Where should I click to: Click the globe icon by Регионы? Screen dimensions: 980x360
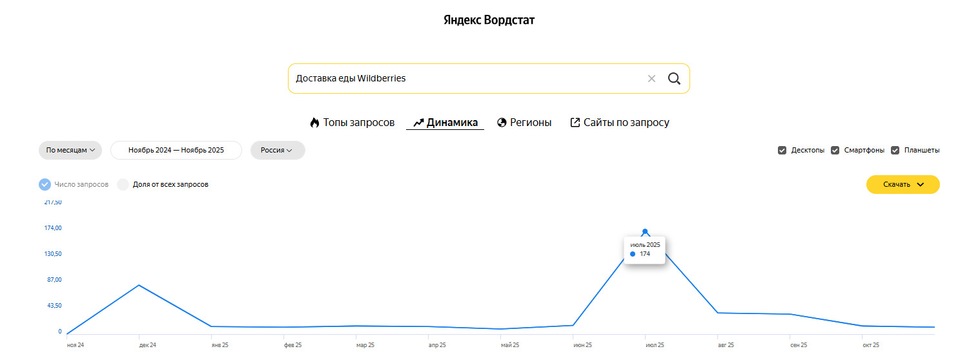click(502, 123)
